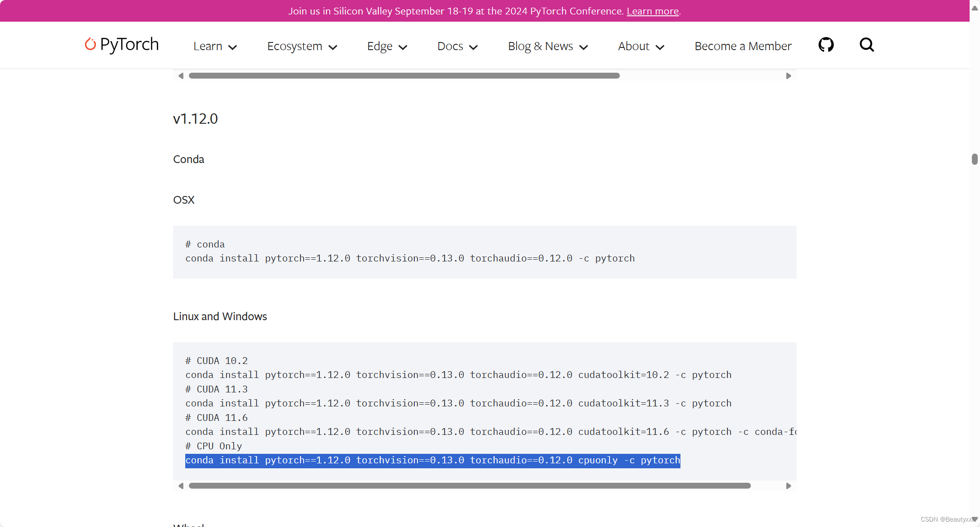The width and height of the screenshot is (980, 527).
Task: Click the '# CPU Only' comment line
Action: [x=214, y=446]
